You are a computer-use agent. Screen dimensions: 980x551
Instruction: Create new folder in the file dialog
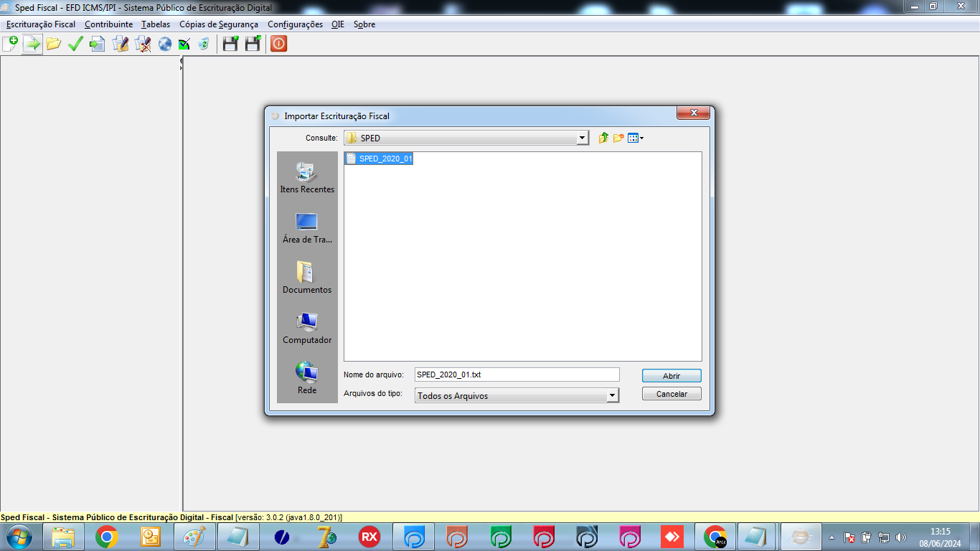click(618, 138)
